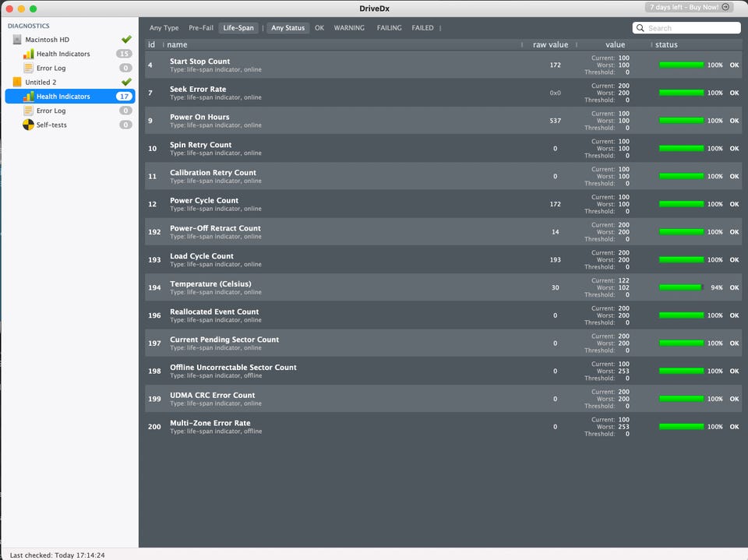
Task: Click the OK status of Load Cycle Count
Action: click(x=734, y=260)
